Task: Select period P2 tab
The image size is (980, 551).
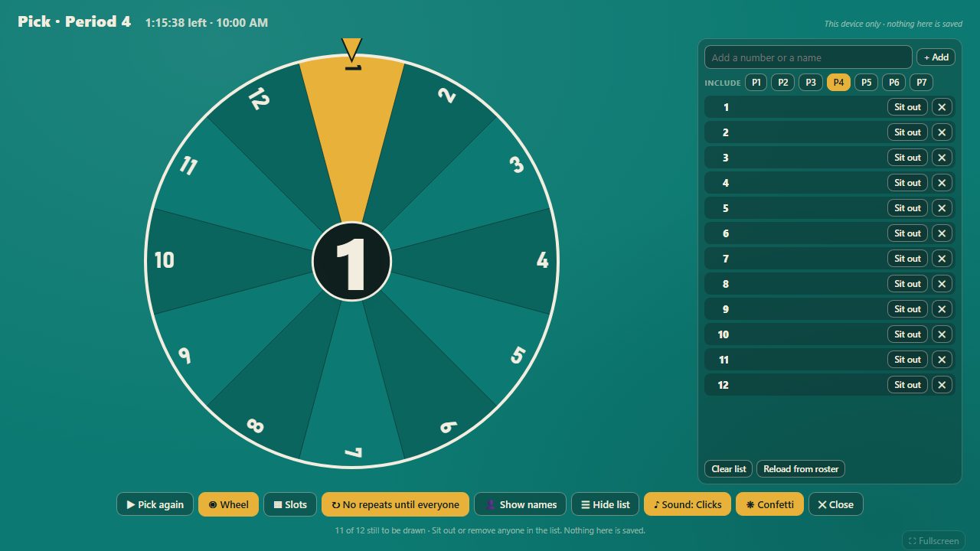Action: tap(783, 83)
